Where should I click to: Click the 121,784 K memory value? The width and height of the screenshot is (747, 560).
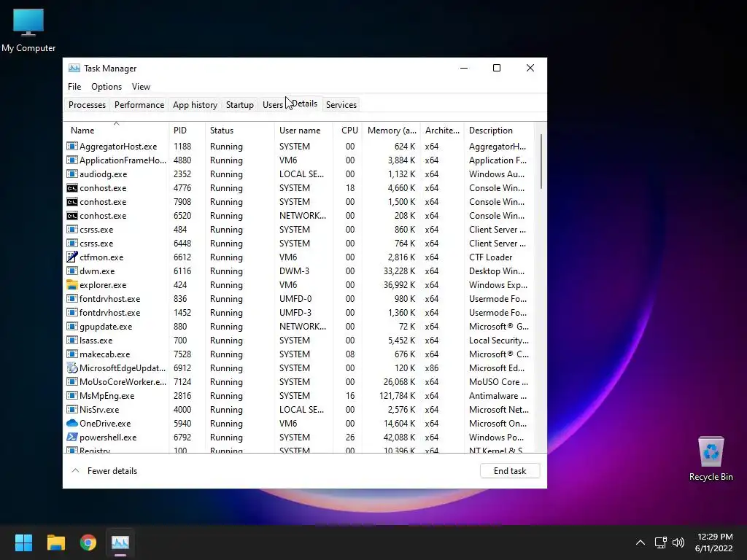click(x=397, y=396)
